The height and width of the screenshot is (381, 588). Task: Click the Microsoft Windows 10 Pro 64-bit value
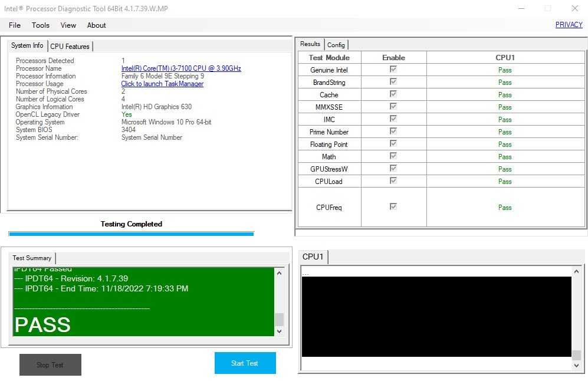tap(166, 122)
